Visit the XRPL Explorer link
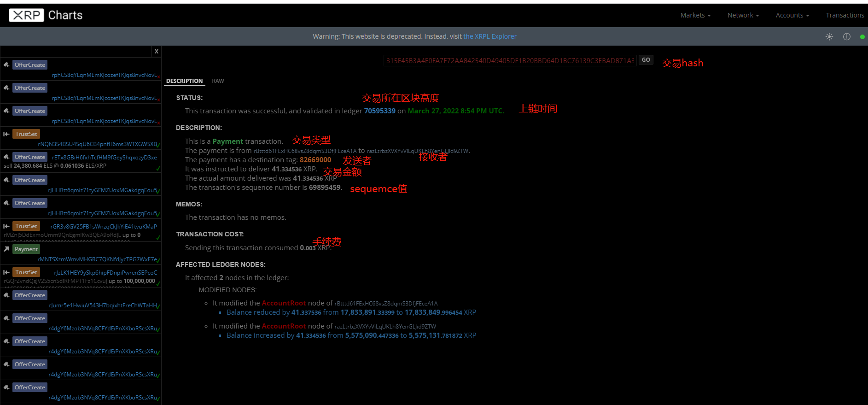The height and width of the screenshot is (405, 868). tap(490, 36)
